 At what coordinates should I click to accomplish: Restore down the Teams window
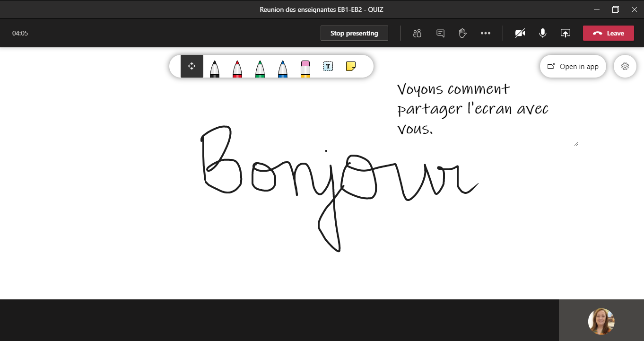point(616,9)
